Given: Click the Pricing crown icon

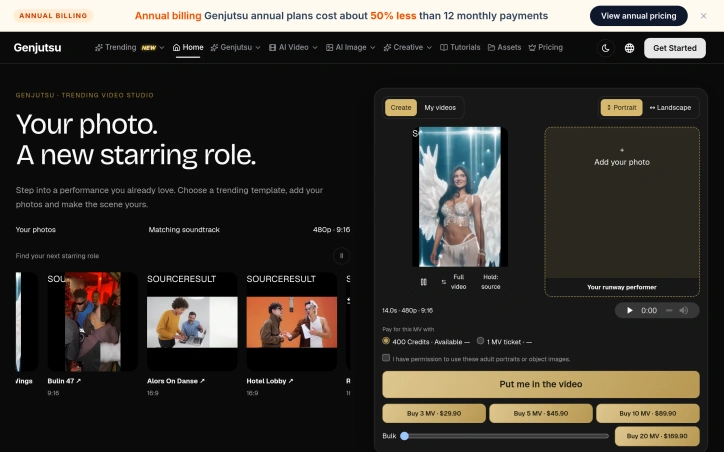Looking at the screenshot, I should [x=532, y=47].
